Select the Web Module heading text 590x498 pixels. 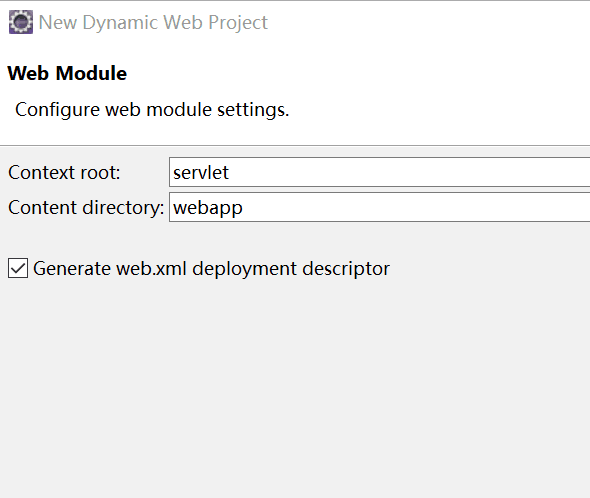click(67, 73)
